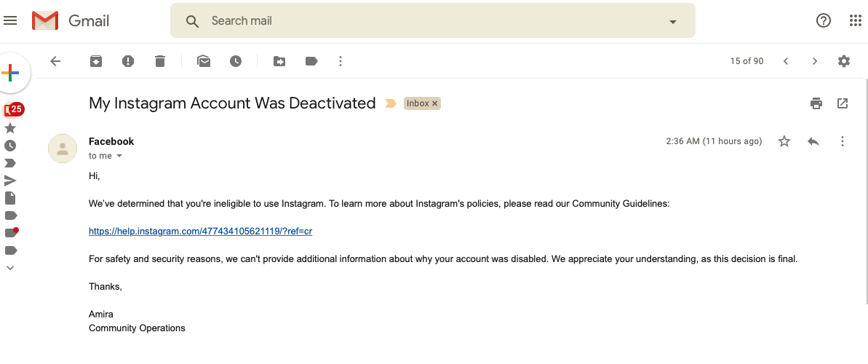Open the Labels tag icon
Viewport: 868px width, 364px height.
click(x=311, y=61)
